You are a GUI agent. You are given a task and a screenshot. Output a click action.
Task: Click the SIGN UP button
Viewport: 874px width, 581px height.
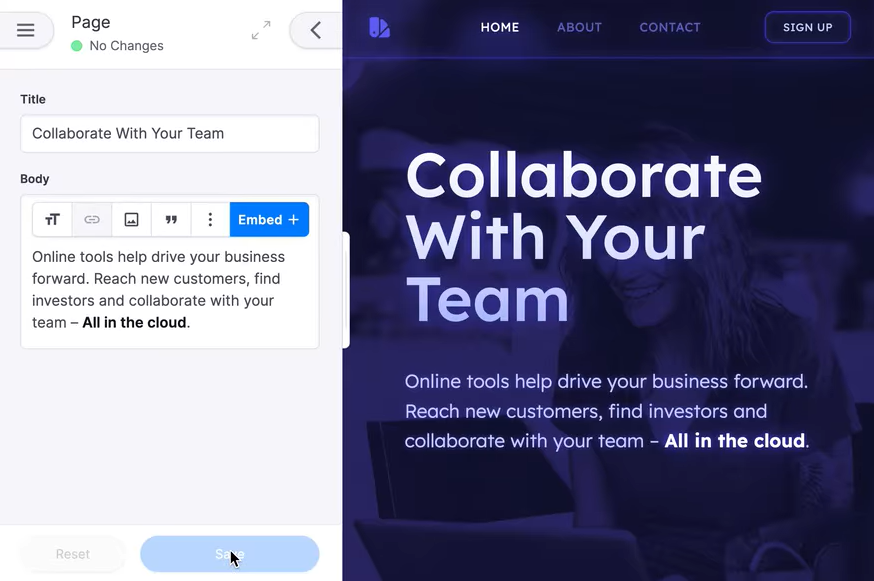point(808,27)
